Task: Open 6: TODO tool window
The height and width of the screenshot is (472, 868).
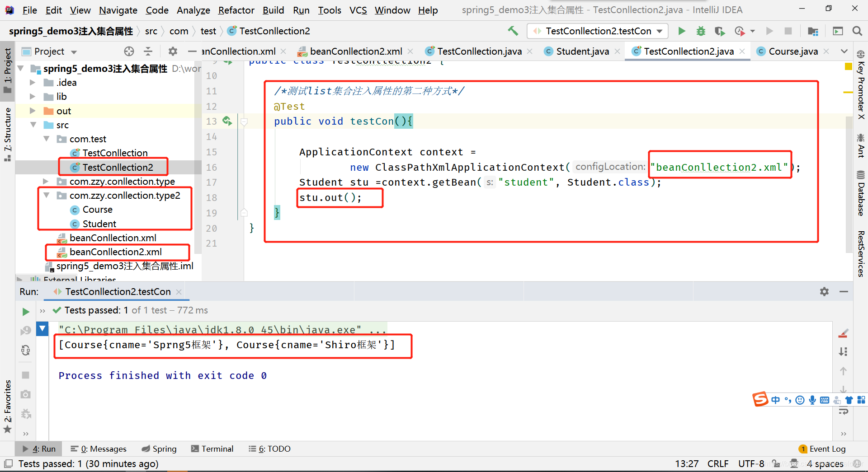Action: (x=270, y=449)
